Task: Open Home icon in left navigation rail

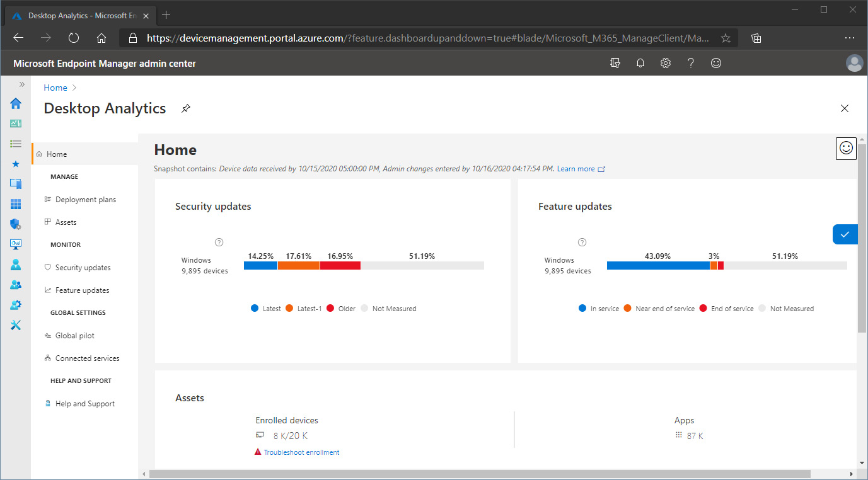Action: (x=16, y=103)
